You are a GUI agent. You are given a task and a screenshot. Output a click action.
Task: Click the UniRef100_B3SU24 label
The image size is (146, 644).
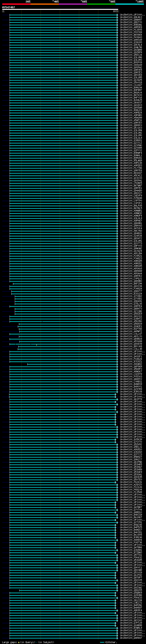pos(131,294)
